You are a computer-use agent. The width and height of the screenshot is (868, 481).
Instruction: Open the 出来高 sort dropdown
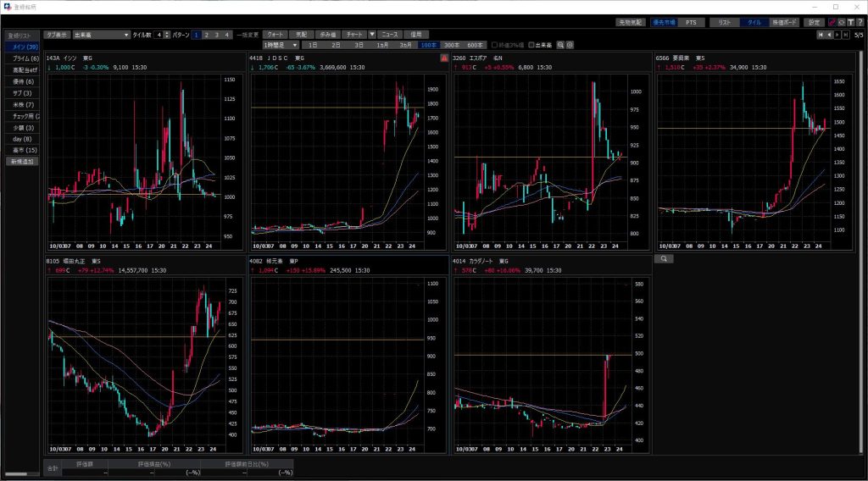(100, 35)
